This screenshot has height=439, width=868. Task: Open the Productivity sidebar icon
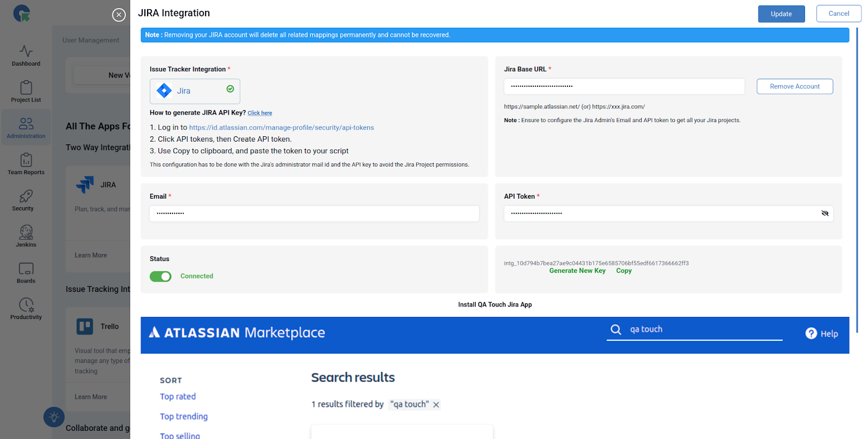pyautogui.click(x=26, y=305)
